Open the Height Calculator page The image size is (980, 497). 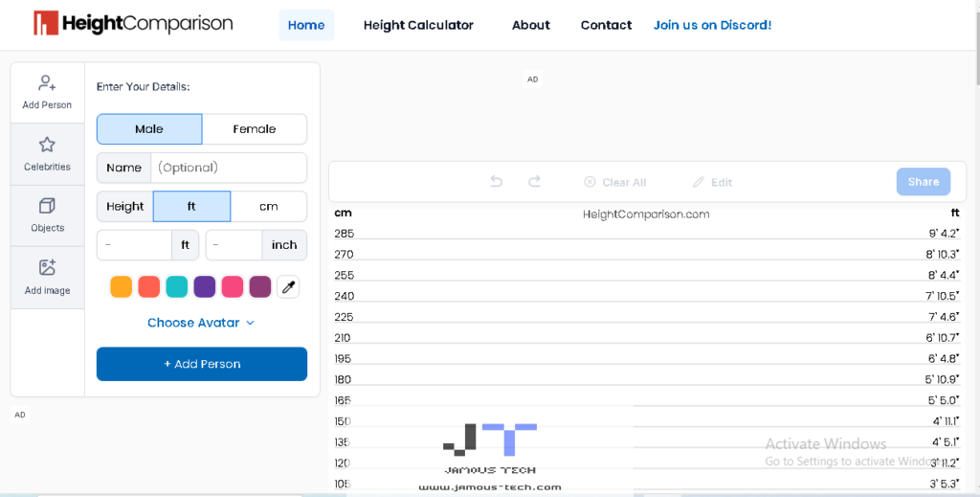pyautogui.click(x=419, y=25)
